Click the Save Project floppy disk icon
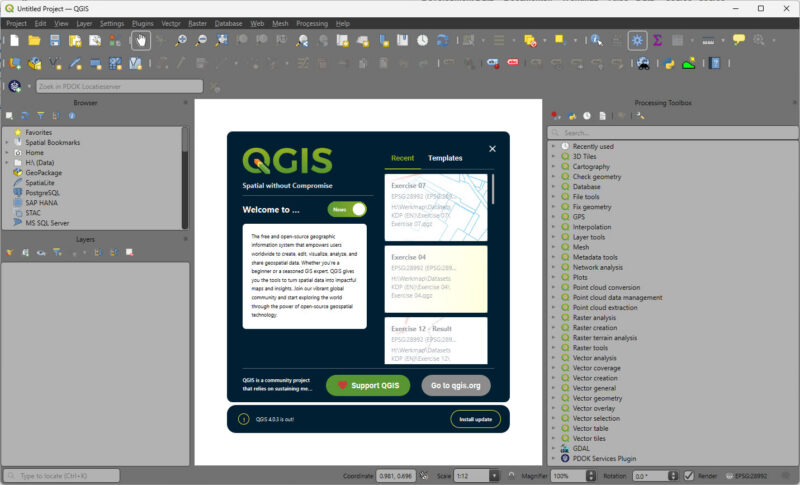The image size is (800, 485). tap(55, 41)
